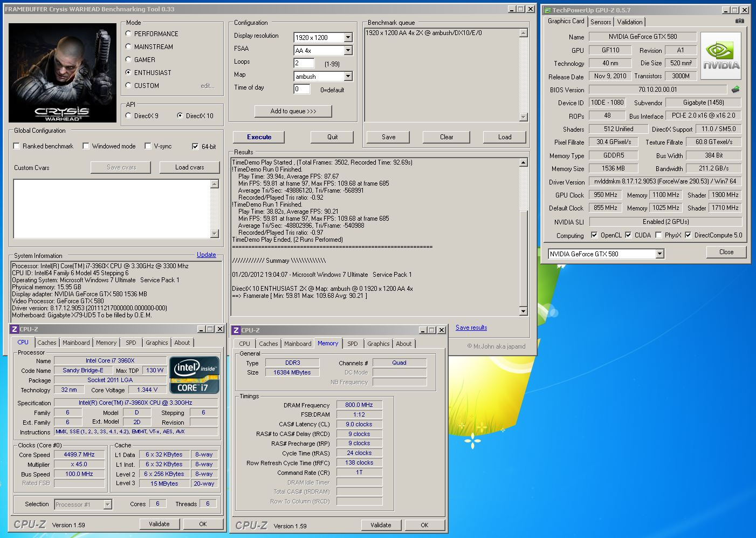This screenshot has height=538, width=756.
Task: Switch to the Sensors tab in GPU-Z
Action: (x=600, y=22)
